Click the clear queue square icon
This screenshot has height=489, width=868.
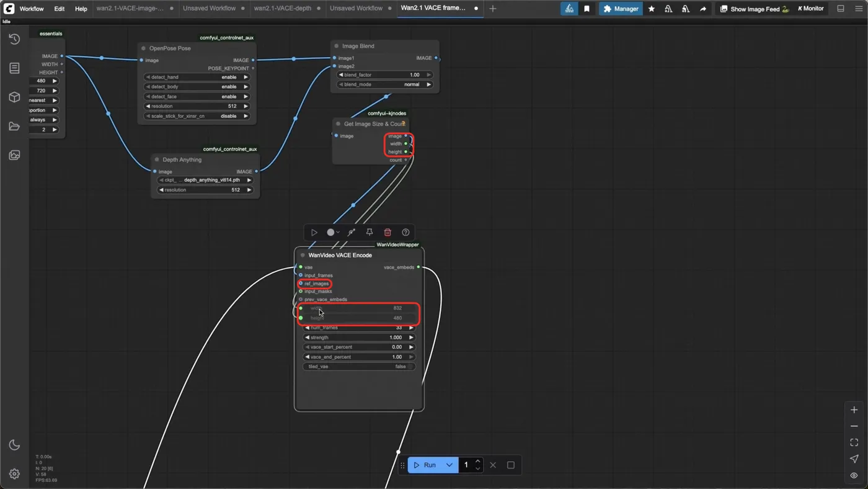tap(511, 465)
